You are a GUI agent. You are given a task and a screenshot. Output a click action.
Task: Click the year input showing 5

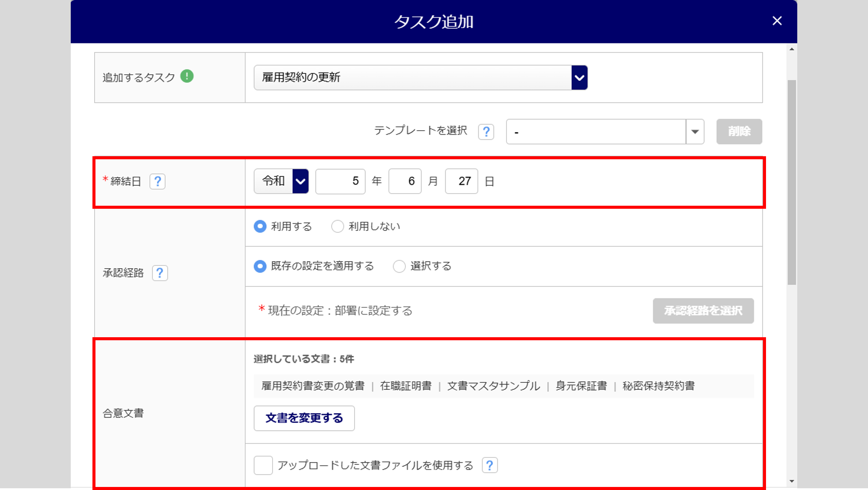tap(340, 181)
